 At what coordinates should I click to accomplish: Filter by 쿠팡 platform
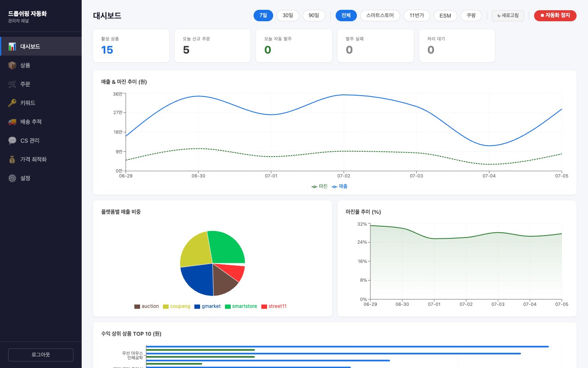(471, 16)
